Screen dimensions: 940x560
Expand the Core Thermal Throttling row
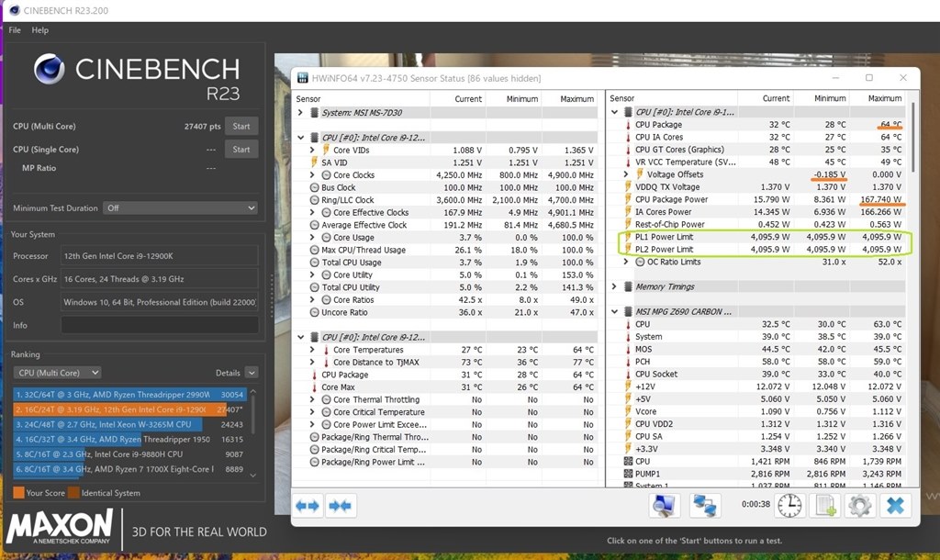point(312,399)
